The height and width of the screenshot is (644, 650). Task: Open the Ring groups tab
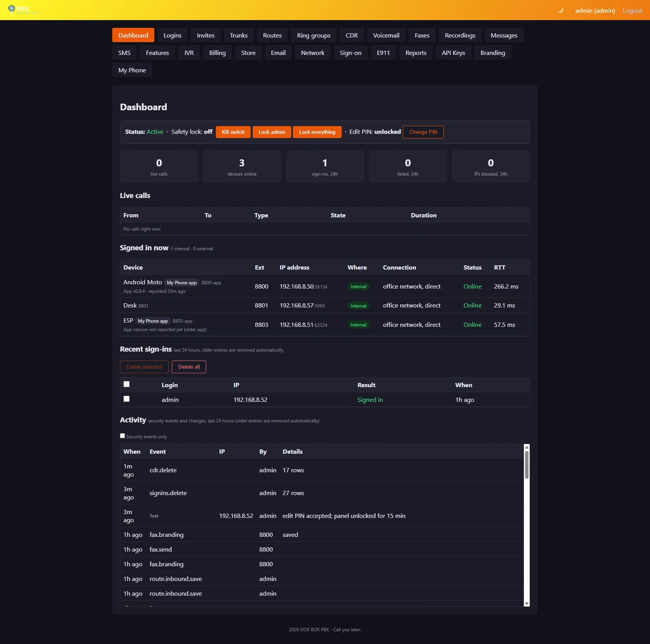pyautogui.click(x=314, y=35)
